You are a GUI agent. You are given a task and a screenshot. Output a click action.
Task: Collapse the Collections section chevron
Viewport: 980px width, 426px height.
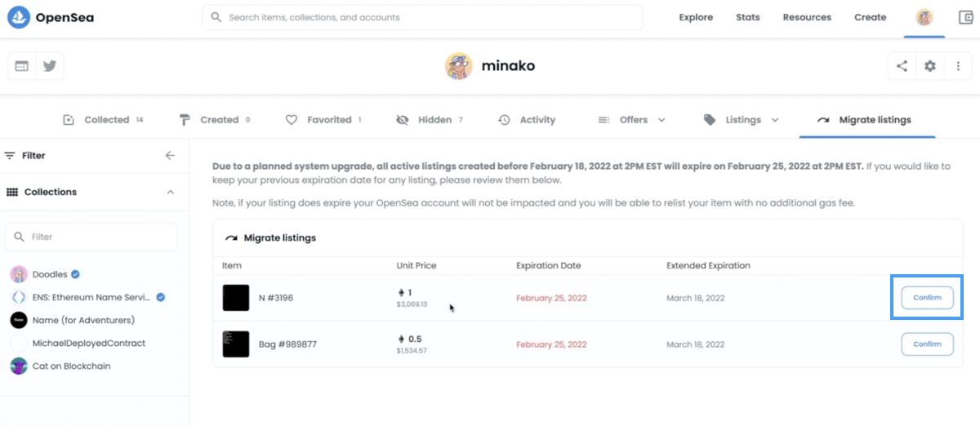pos(170,192)
